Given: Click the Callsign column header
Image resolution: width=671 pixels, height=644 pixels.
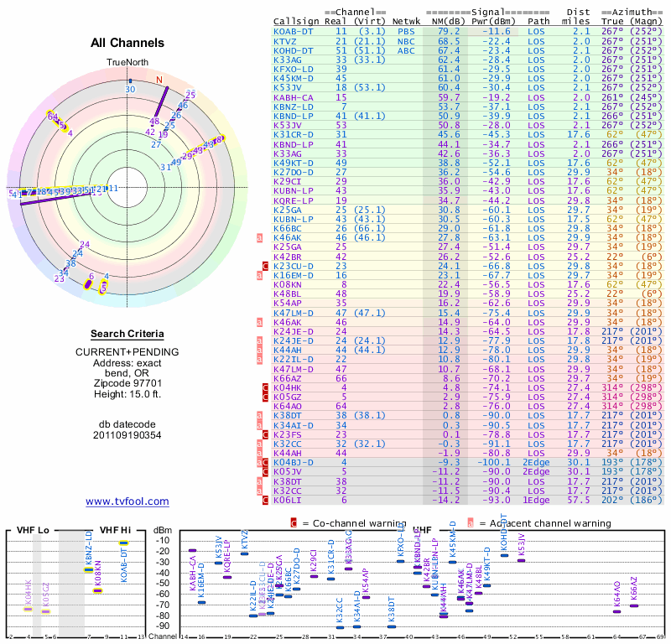Looking at the screenshot, I should [296, 22].
